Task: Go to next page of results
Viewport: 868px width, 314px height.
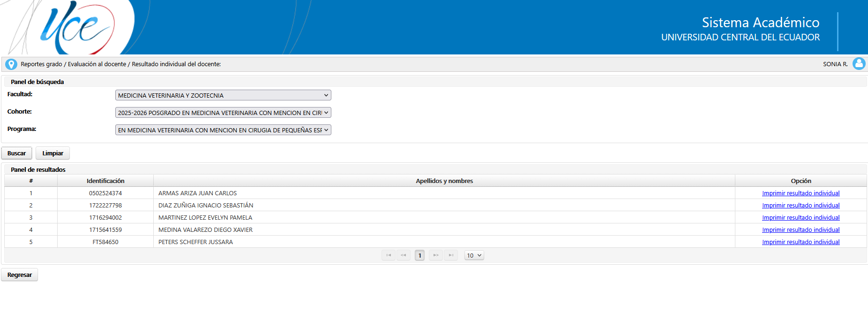Action: pos(436,255)
